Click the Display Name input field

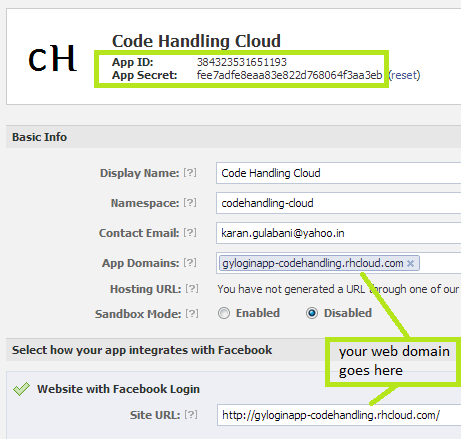(338, 173)
